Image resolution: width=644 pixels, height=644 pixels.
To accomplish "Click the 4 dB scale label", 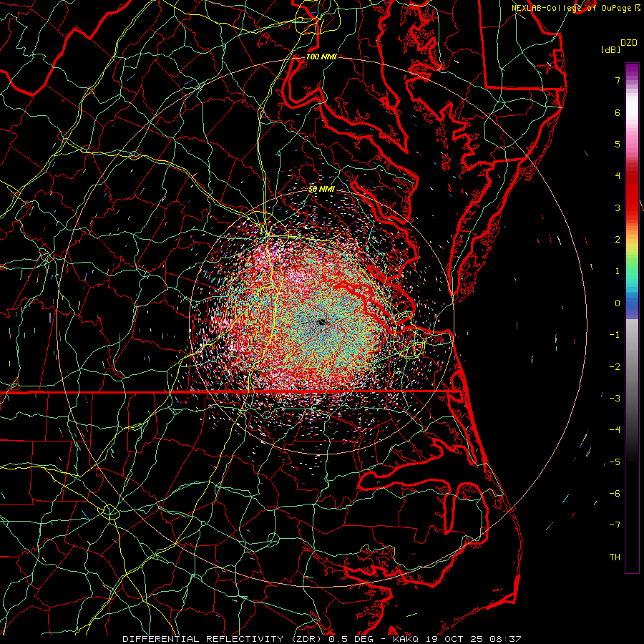I will coord(618,175).
